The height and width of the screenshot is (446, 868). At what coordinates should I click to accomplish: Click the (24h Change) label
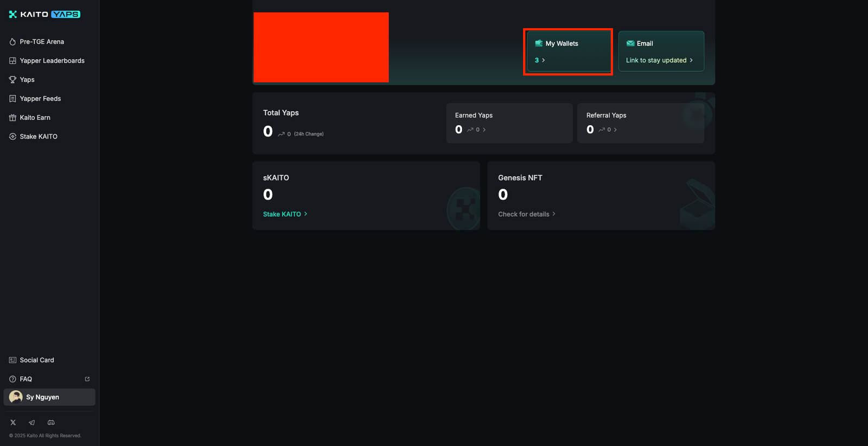coord(309,134)
